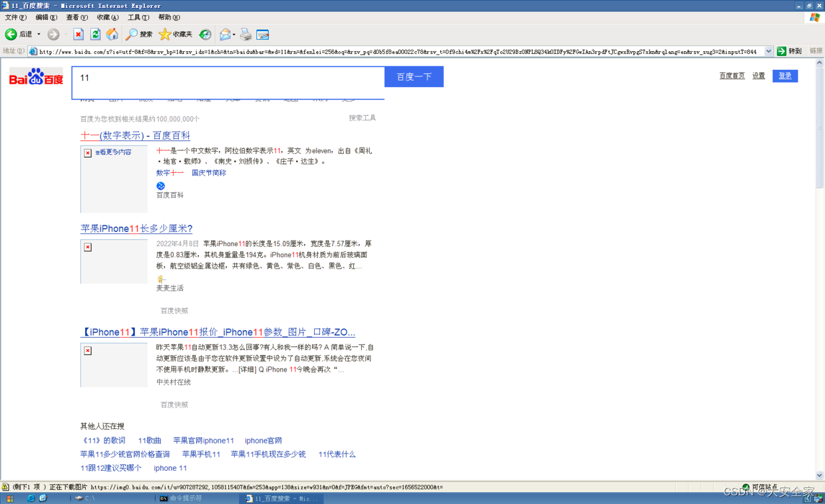Click the Refresh page icon
The width and height of the screenshot is (825, 504).
click(94, 35)
